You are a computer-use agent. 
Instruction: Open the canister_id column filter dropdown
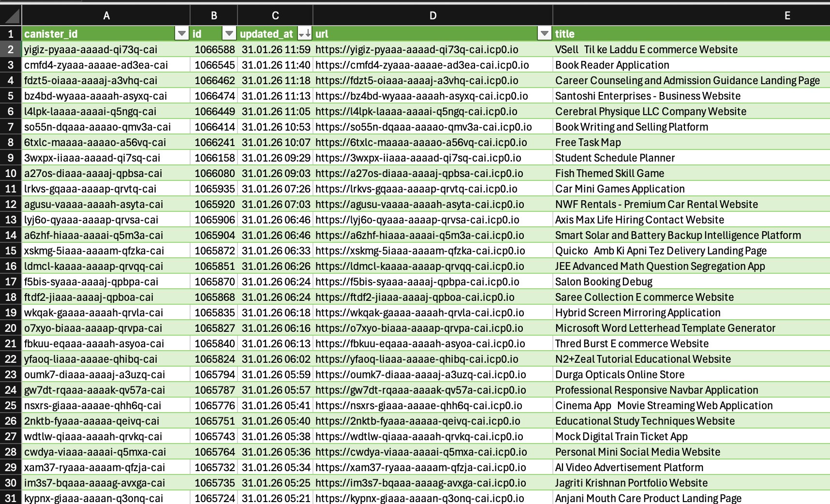point(181,33)
